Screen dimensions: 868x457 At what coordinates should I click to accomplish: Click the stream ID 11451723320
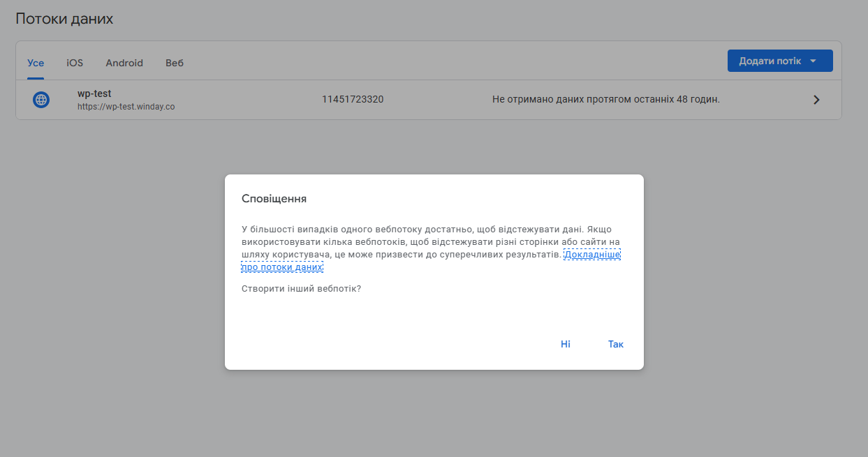point(353,100)
